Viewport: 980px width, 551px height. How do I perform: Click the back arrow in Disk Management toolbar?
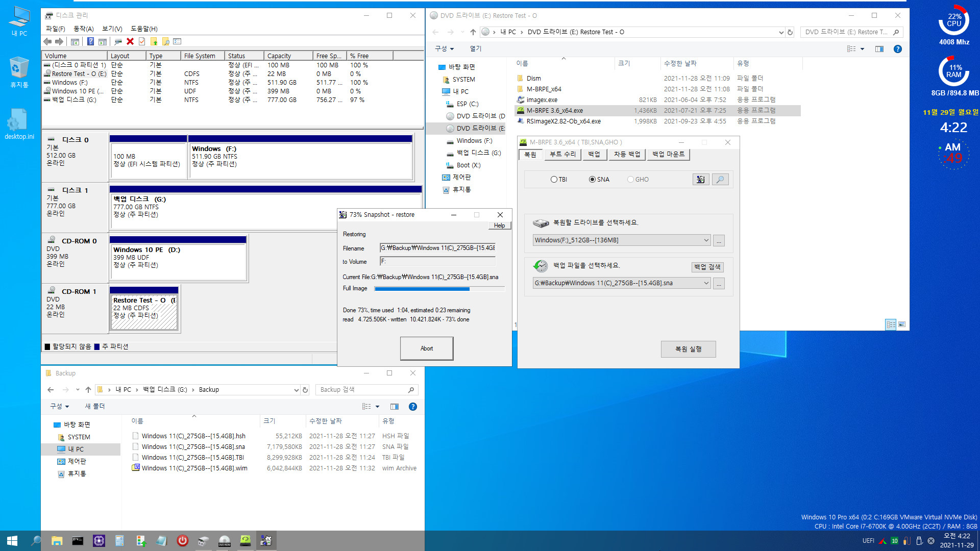[47, 42]
